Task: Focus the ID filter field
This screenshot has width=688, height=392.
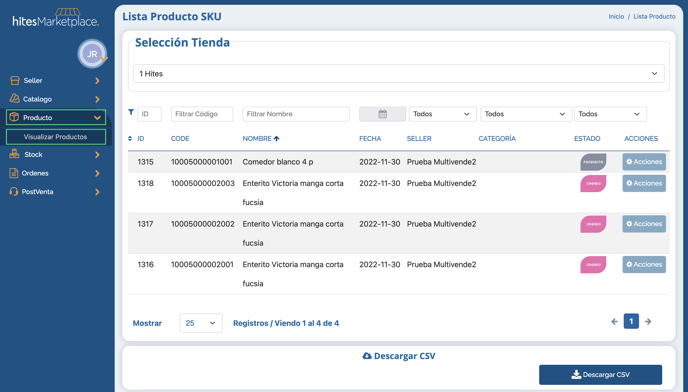Action: coord(149,114)
